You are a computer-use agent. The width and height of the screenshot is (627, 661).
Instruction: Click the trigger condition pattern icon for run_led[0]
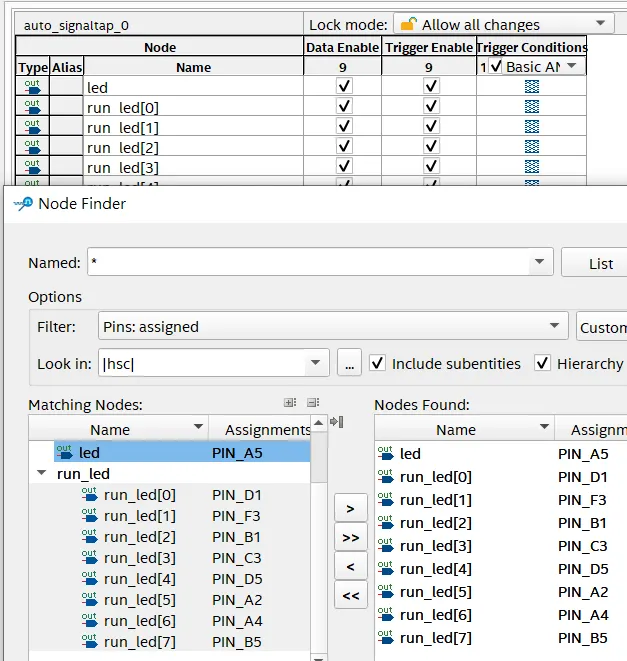point(532,106)
